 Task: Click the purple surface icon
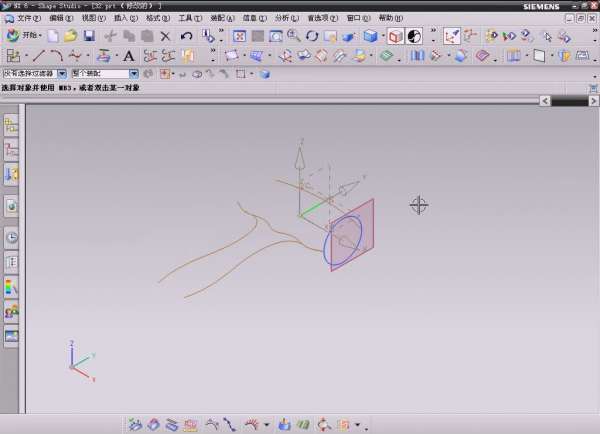pos(482,56)
